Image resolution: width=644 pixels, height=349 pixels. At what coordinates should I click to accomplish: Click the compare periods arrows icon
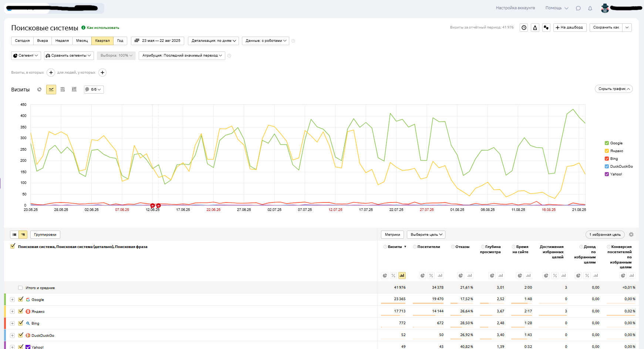546,27
